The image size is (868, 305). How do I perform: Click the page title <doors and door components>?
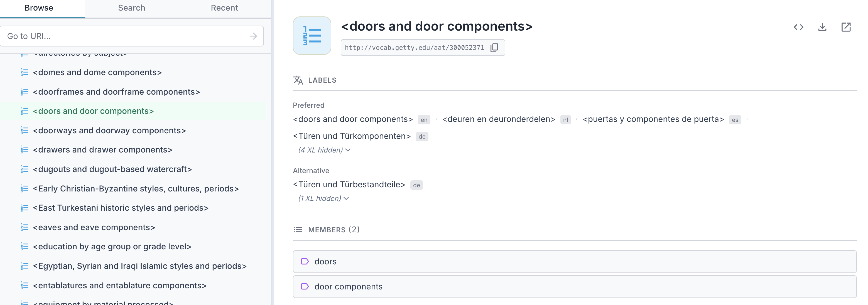coord(437,26)
